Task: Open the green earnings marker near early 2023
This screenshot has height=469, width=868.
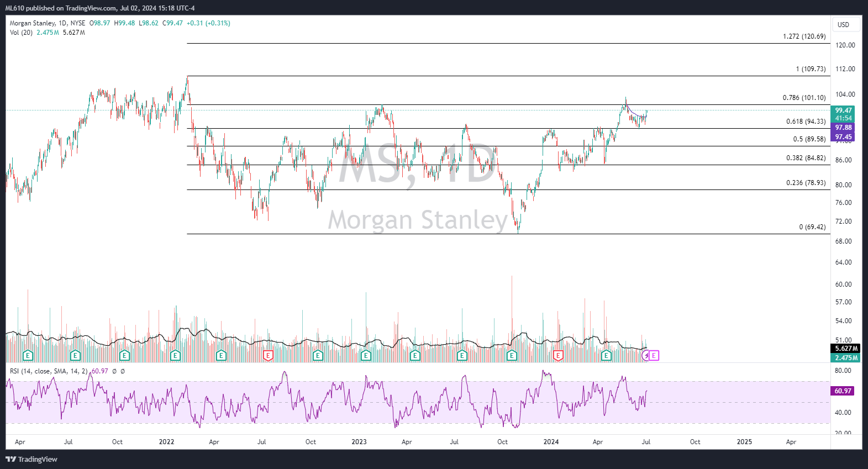Action: [366, 355]
